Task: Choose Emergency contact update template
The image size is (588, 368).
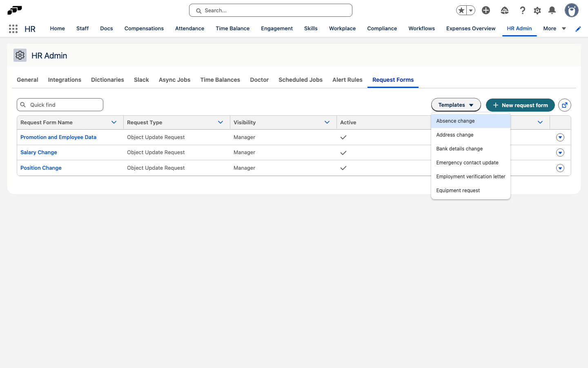Action: point(471,163)
